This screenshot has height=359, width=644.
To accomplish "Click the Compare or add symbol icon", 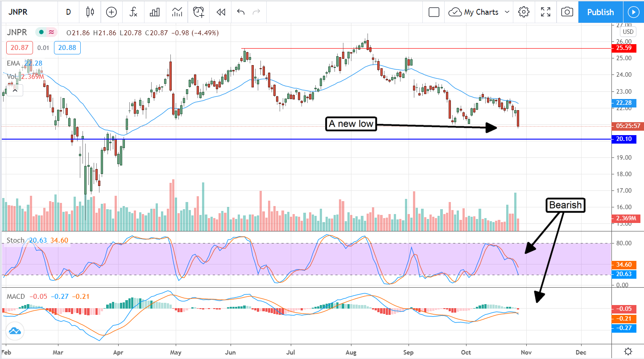I will coord(111,12).
